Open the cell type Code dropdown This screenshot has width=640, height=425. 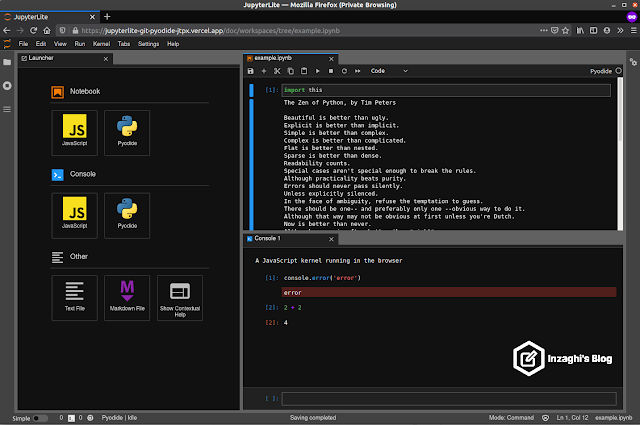[389, 71]
